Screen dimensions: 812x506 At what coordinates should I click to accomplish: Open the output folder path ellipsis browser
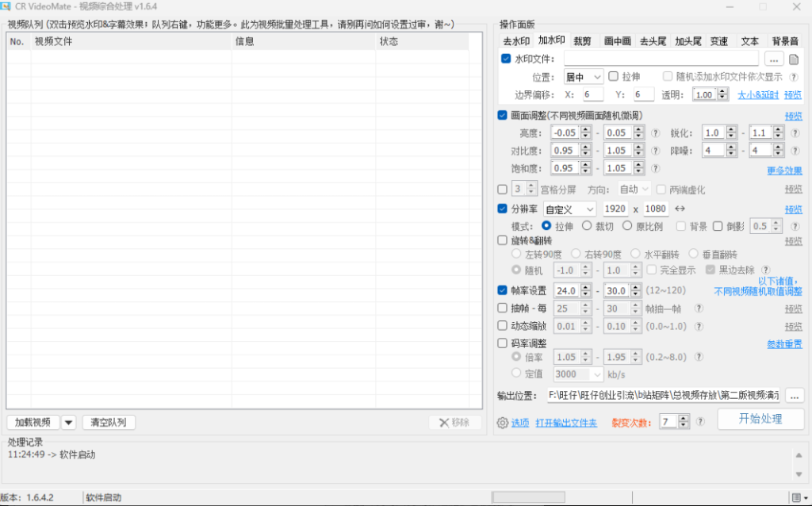tap(795, 395)
